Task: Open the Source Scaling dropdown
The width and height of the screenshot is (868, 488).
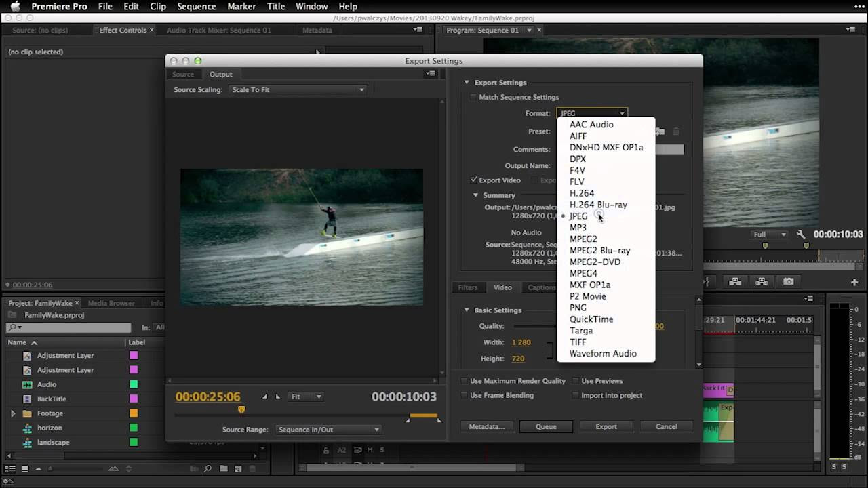Action: click(x=298, y=89)
